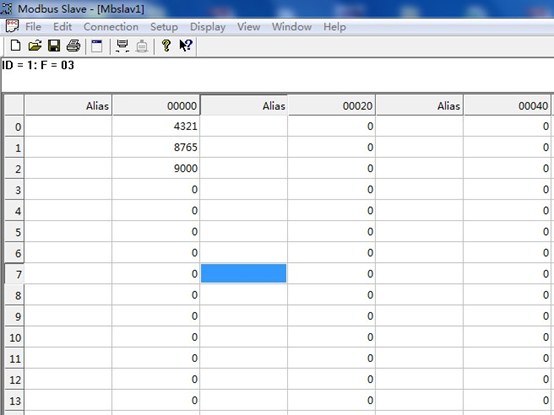Select the highlighted blue alias cell
The image size is (554, 415).
(243, 273)
